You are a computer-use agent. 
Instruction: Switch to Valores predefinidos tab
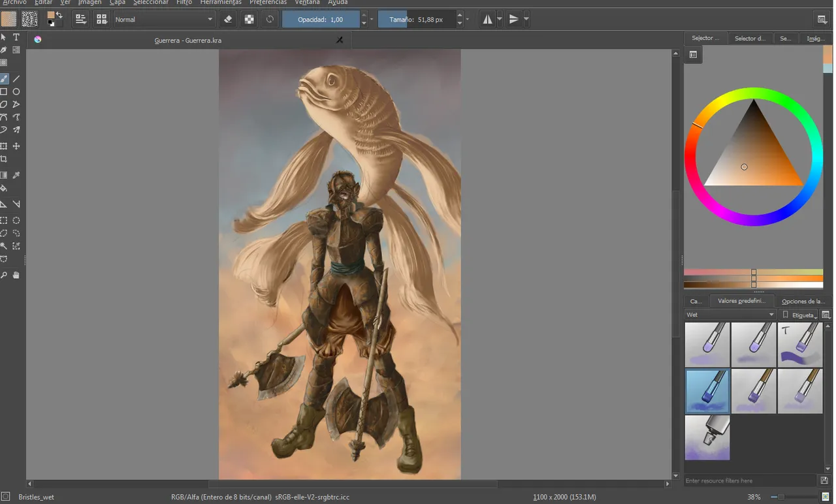tap(741, 301)
